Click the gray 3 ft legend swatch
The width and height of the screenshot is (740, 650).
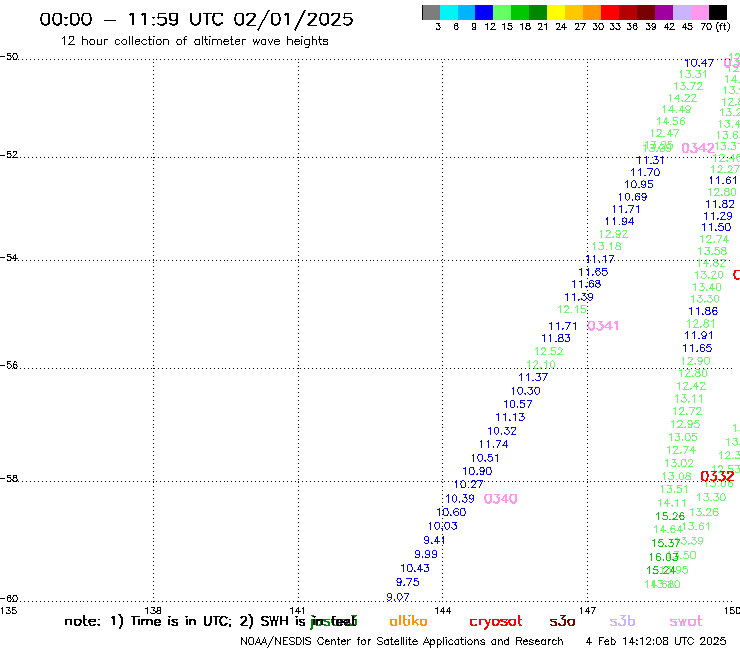431,12
